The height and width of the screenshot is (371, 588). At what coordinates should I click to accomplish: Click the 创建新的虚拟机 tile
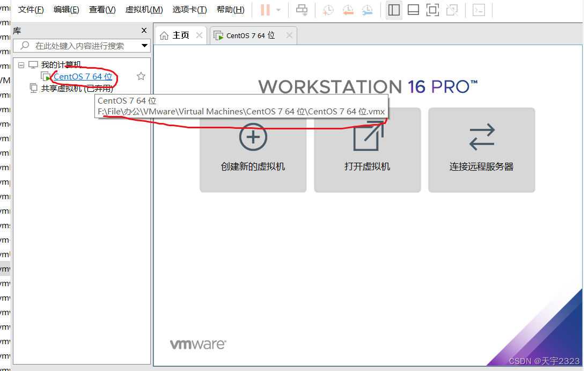[253, 150]
